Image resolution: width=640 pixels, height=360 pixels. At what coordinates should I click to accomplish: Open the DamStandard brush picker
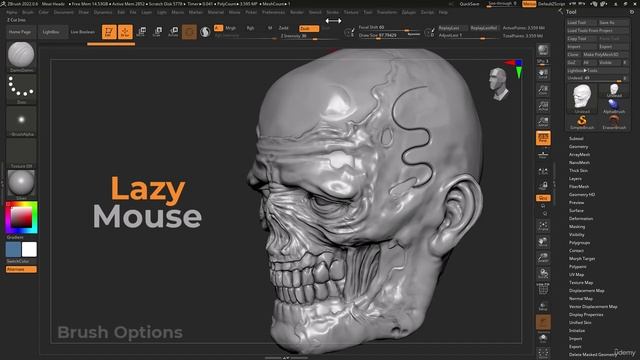[21, 56]
